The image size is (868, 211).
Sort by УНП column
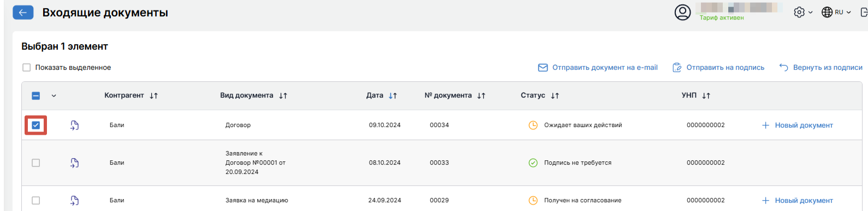706,95
